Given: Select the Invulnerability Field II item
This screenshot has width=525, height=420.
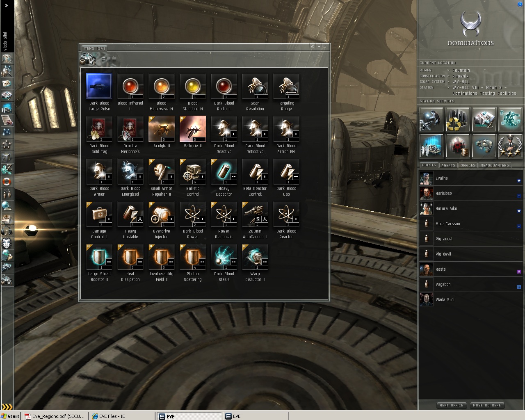Looking at the screenshot, I should pos(162,263).
